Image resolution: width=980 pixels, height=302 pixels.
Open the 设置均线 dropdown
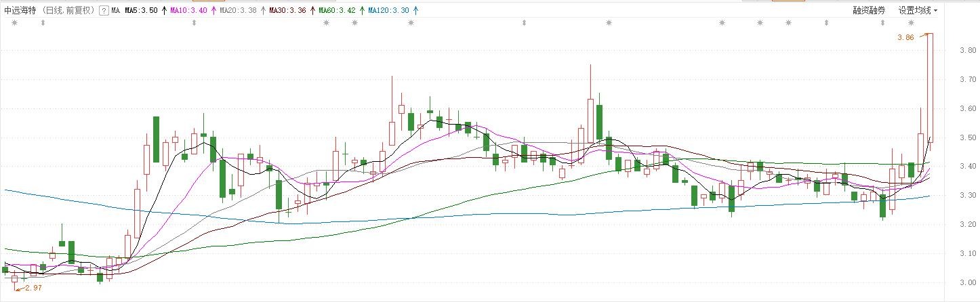click(x=915, y=11)
